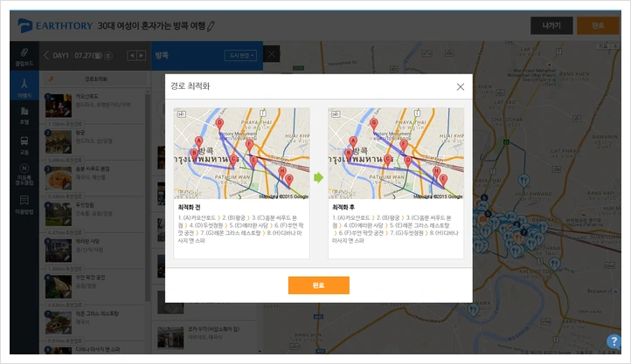Screen dimensions: 631x364
Task: Click the 쏨분 씨푸드 thumbnail image
Action: [x=59, y=178]
